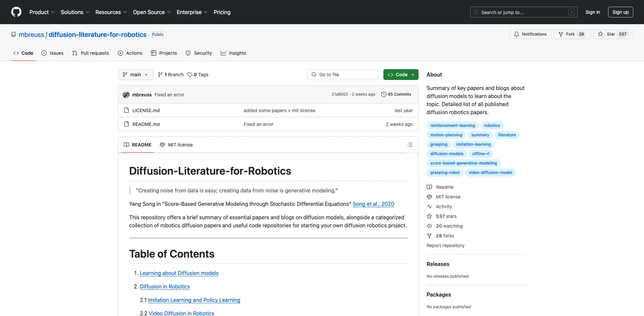Click the grasping-robot topic tag
The height and width of the screenshot is (316, 644).
[x=445, y=173]
